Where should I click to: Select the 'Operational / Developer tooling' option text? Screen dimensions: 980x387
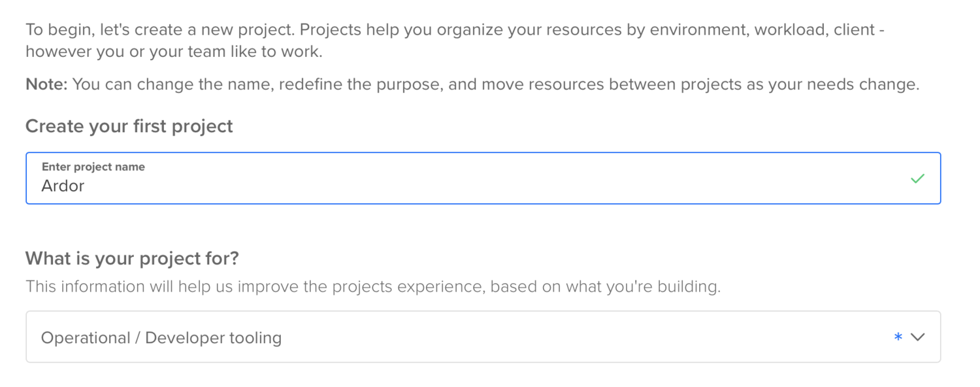coord(161,338)
